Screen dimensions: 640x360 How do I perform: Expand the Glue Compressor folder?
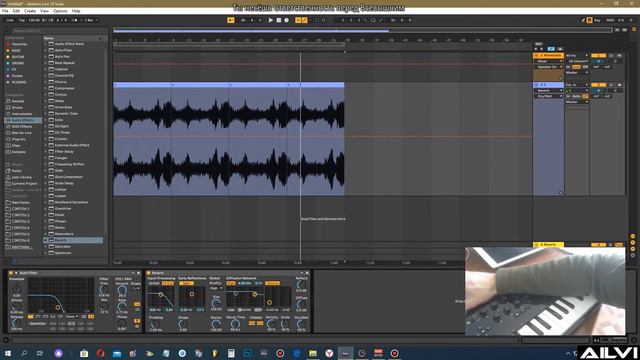(x=46, y=177)
